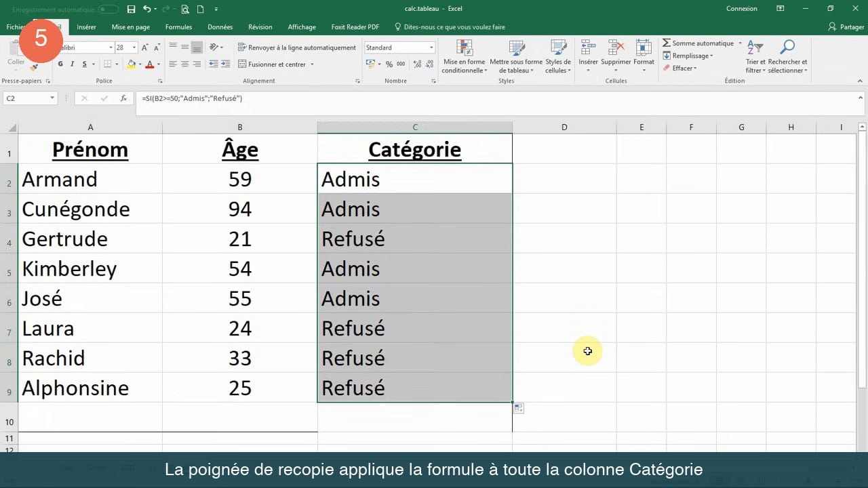Image resolution: width=868 pixels, height=488 pixels.
Task: Click the Supprimer cells button
Action: (x=616, y=56)
